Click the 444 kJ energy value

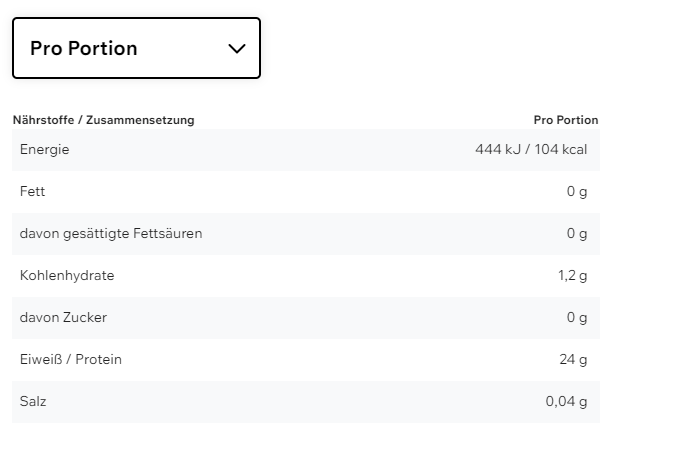click(500, 150)
